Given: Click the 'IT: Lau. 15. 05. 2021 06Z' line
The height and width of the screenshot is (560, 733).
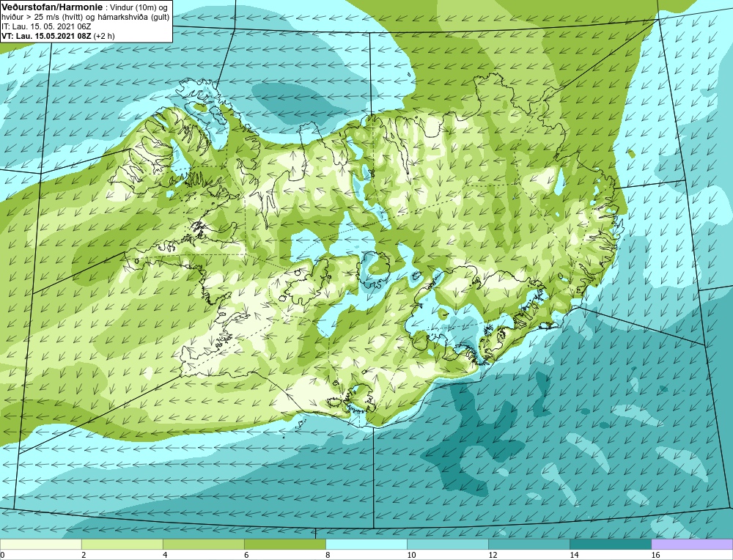Looking at the screenshot, I should [46, 26].
